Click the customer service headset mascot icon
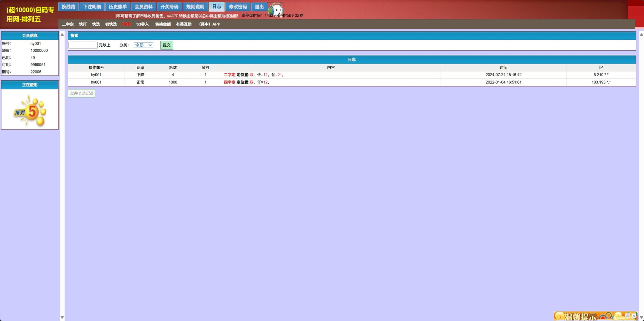644x321 pixels. click(276, 9)
